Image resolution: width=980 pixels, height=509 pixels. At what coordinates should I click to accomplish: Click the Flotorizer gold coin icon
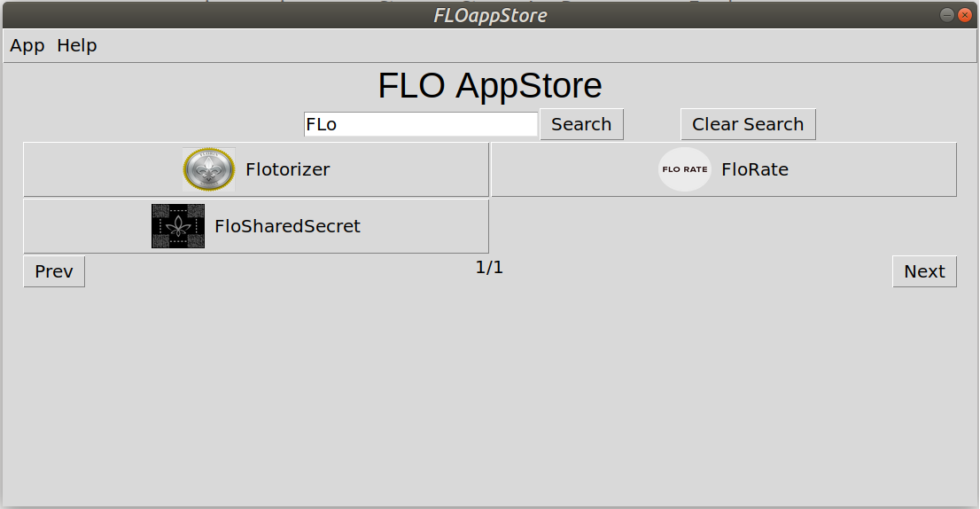click(x=209, y=169)
